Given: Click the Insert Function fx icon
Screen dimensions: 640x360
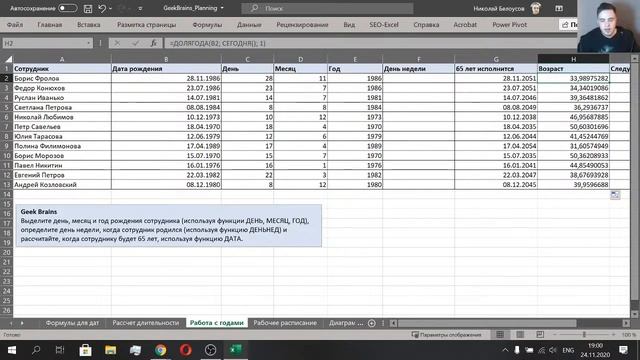Looking at the screenshot, I should pyautogui.click(x=154, y=43).
